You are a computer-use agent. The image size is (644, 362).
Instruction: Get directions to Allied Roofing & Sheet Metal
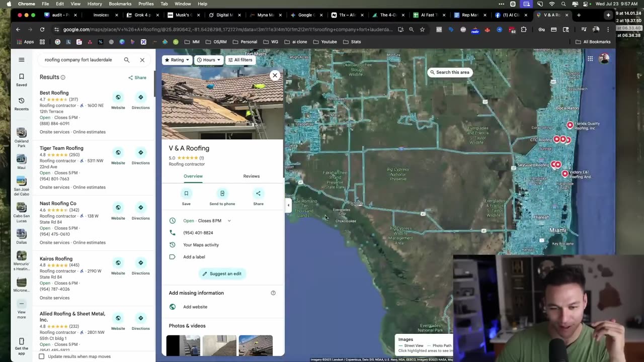click(x=140, y=322)
